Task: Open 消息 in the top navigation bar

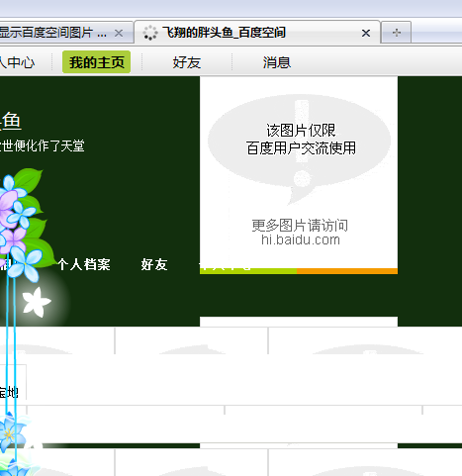Action: coord(277,62)
